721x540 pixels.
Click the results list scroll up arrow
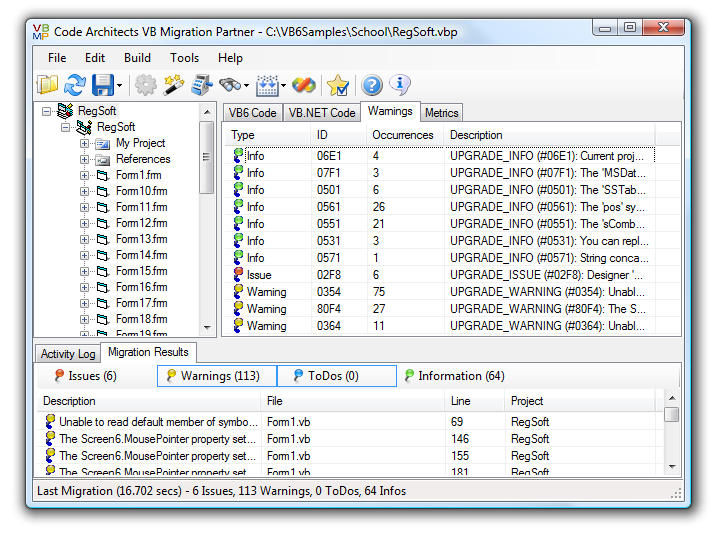coord(672,398)
